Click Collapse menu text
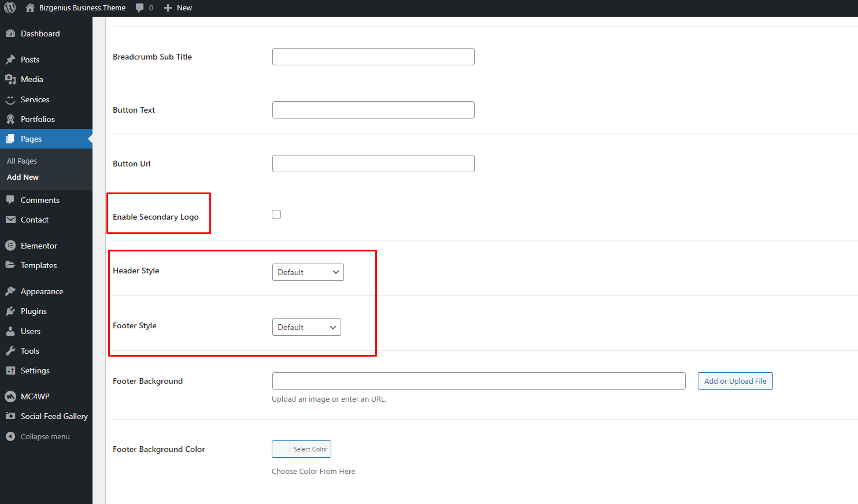The image size is (858, 504). point(45,436)
